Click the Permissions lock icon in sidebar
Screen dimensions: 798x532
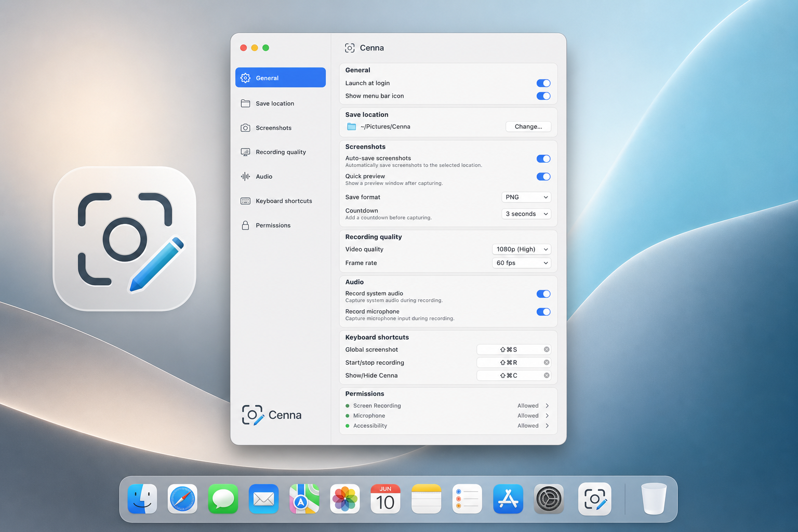click(246, 225)
